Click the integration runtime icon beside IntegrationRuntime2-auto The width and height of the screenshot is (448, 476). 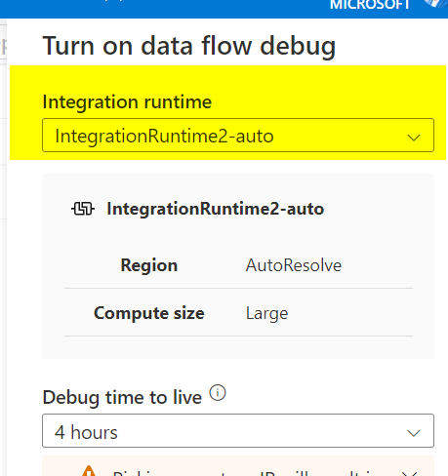(x=83, y=209)
